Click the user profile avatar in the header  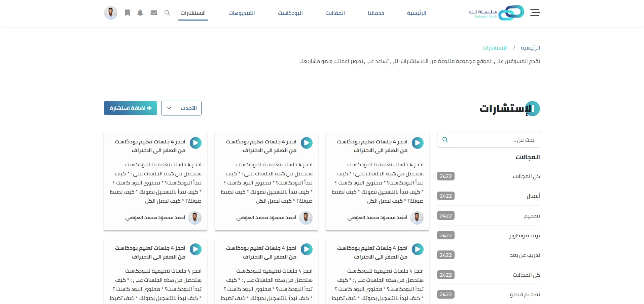[111, 13]
